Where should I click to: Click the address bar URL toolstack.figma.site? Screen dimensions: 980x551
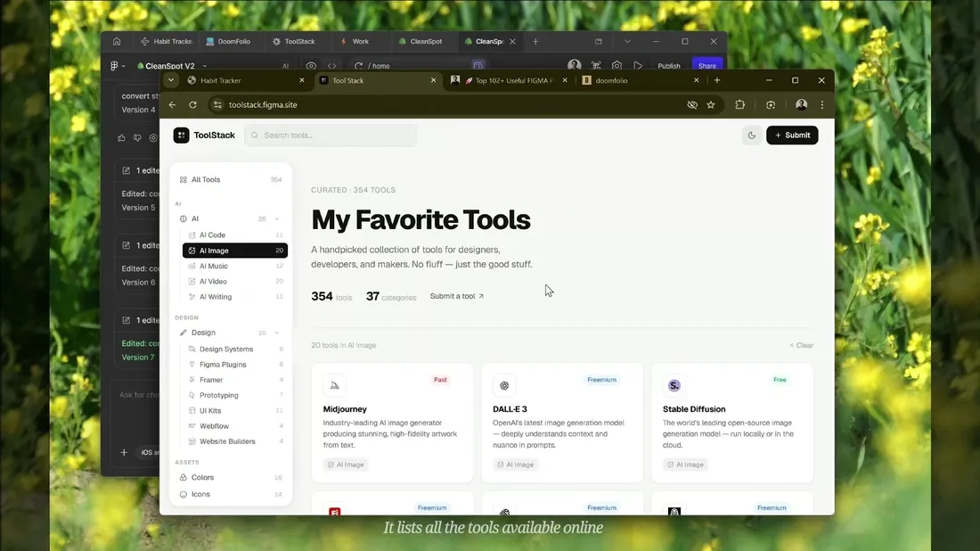(263, 105)
